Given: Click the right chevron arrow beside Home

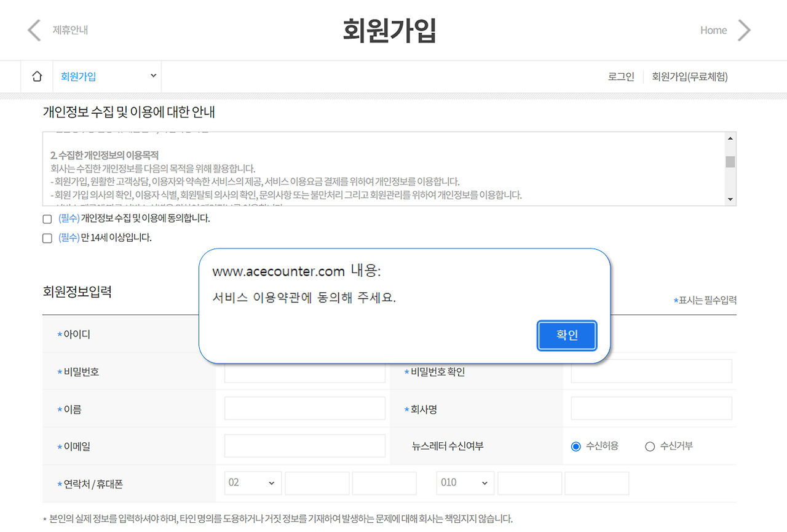Looking at the screenshot, I should pos(745,30).
